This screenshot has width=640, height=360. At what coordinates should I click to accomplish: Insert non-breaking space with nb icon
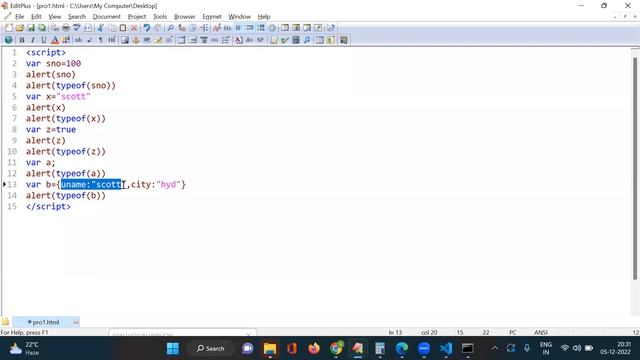(78, 40)
